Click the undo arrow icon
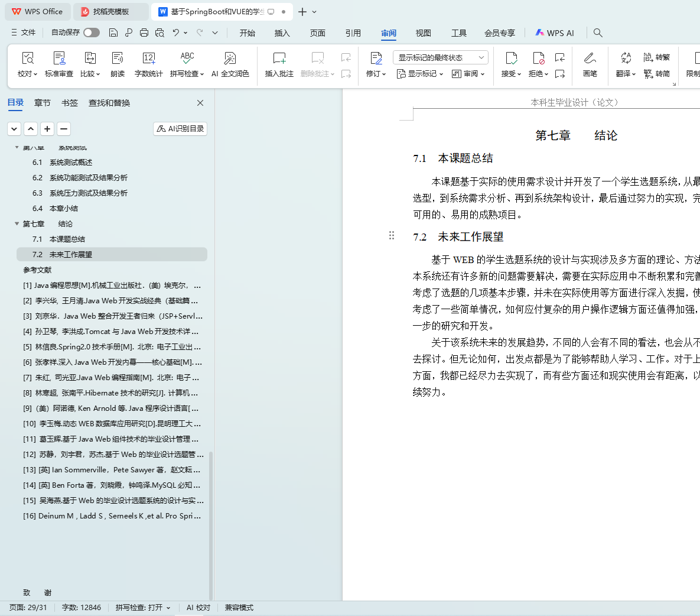Viewport: 700px width, 616px height. pyautogui.click(x=175, y=33)
